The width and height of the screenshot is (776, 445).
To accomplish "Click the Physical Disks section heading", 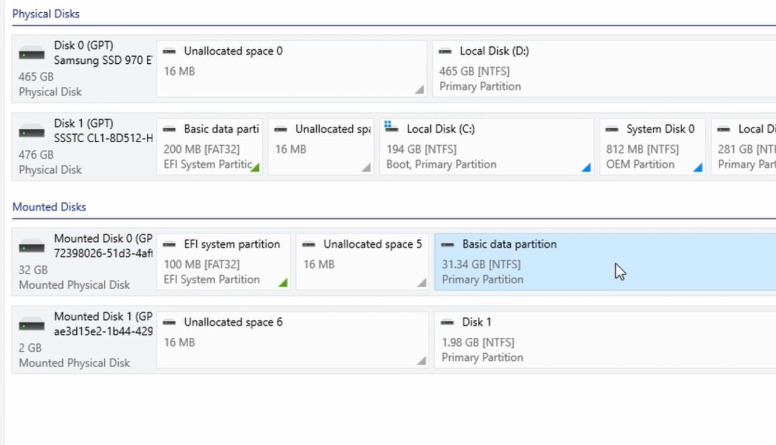I will tap(46, 14).
